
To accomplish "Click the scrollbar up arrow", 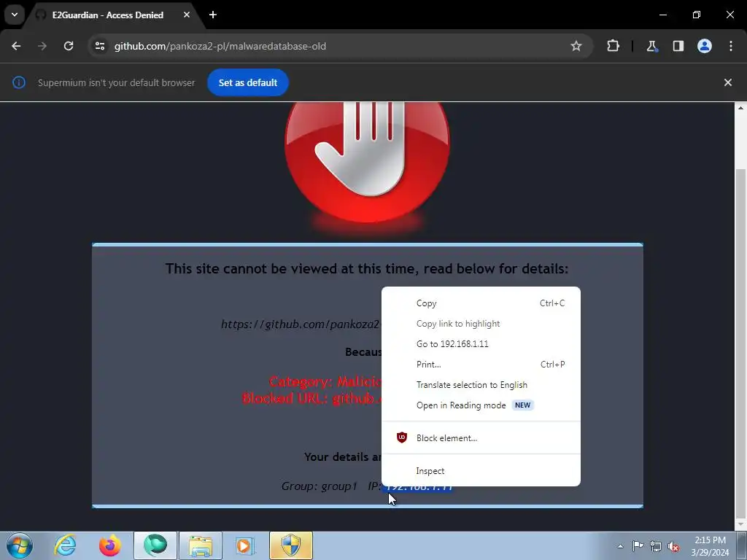I will (x=740, y=108).
